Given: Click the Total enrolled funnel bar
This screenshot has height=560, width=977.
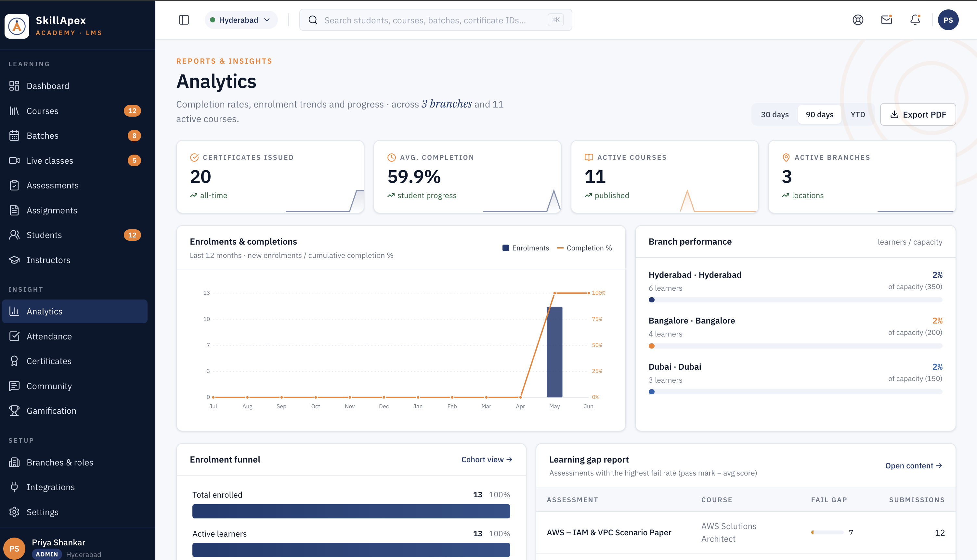Looking at the screenshot, I should [x=351, y=511].
